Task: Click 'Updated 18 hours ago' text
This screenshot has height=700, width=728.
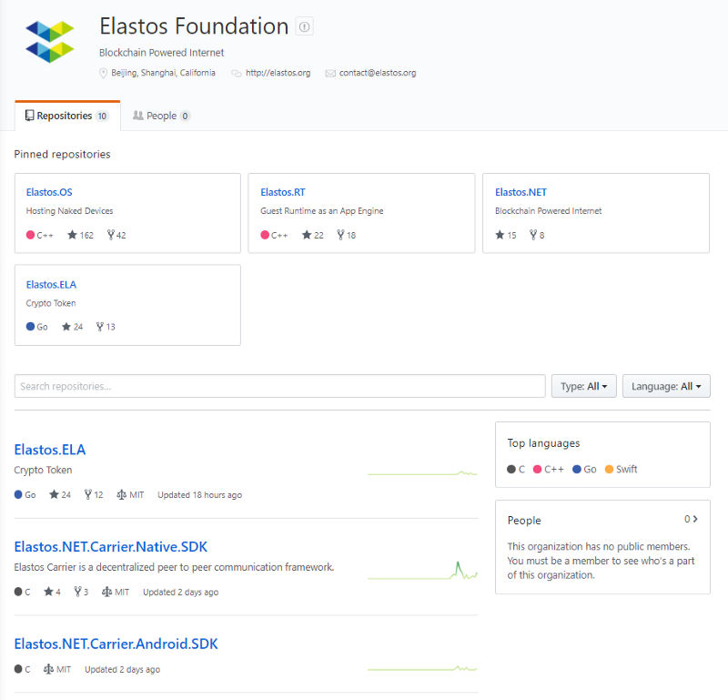Action: 199,495
